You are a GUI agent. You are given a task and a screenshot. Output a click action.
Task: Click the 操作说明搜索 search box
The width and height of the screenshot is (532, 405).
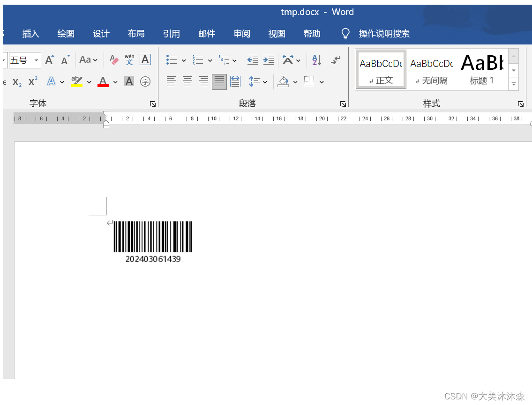(384, 34)
